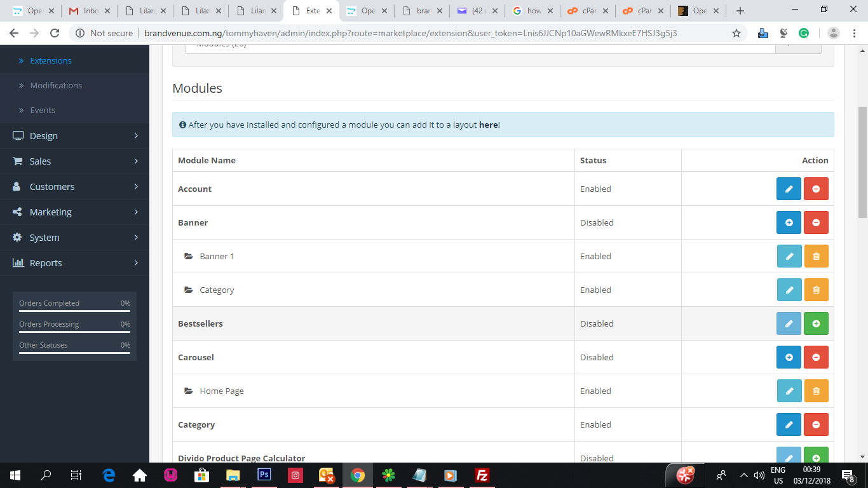Show hidden system tray icons
This screenshot has width=868, height=488.
point(743,475)
